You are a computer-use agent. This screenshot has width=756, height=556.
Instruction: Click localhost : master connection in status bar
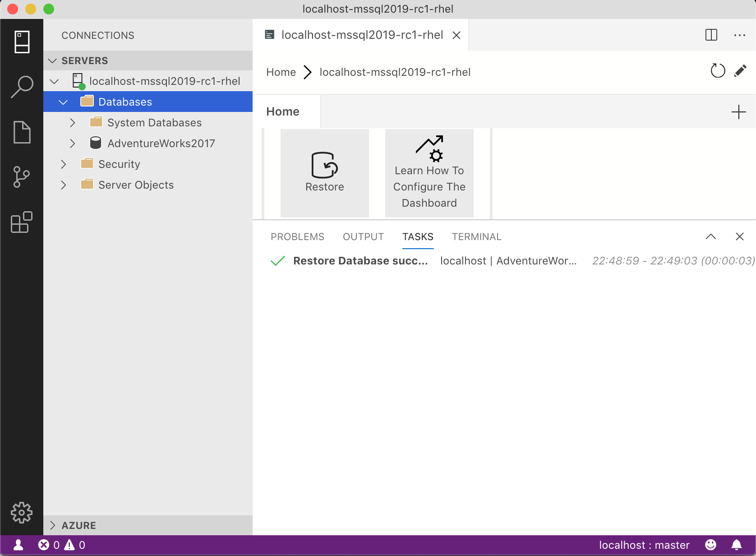644,545
